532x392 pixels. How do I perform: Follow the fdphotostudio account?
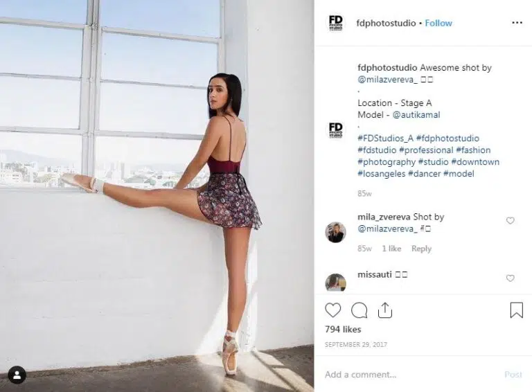pos(438,23)
